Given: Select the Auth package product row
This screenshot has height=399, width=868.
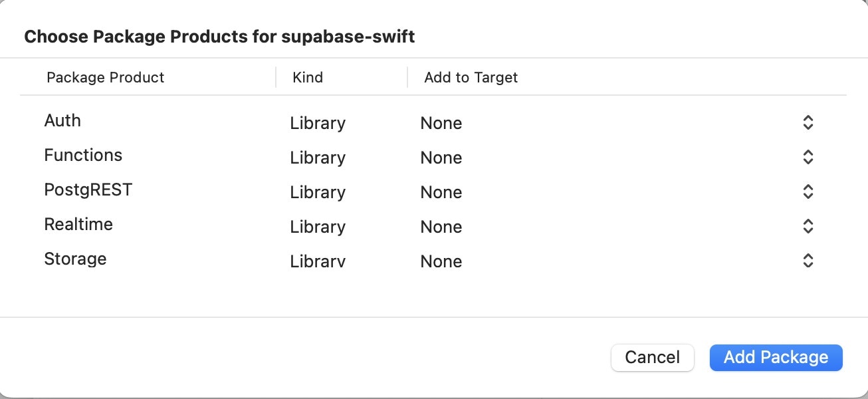Looking at the screenshot, I should pyautogui.click(x=62, y=121).
